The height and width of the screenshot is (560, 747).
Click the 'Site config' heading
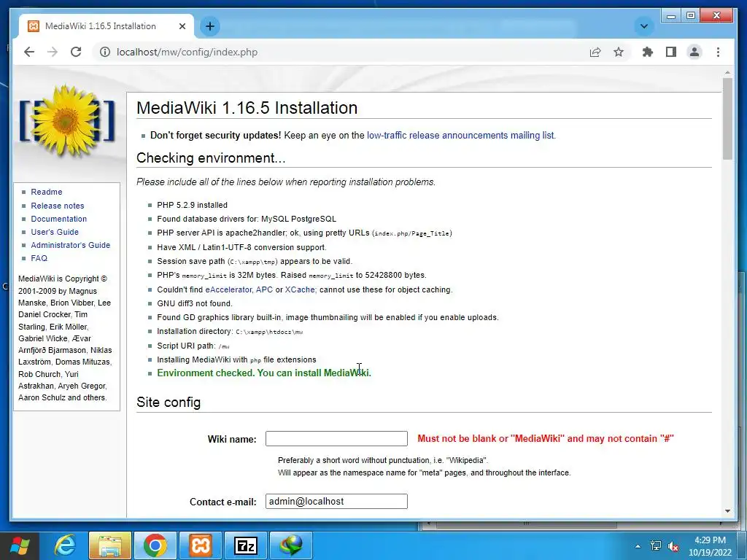coord(169,402)
